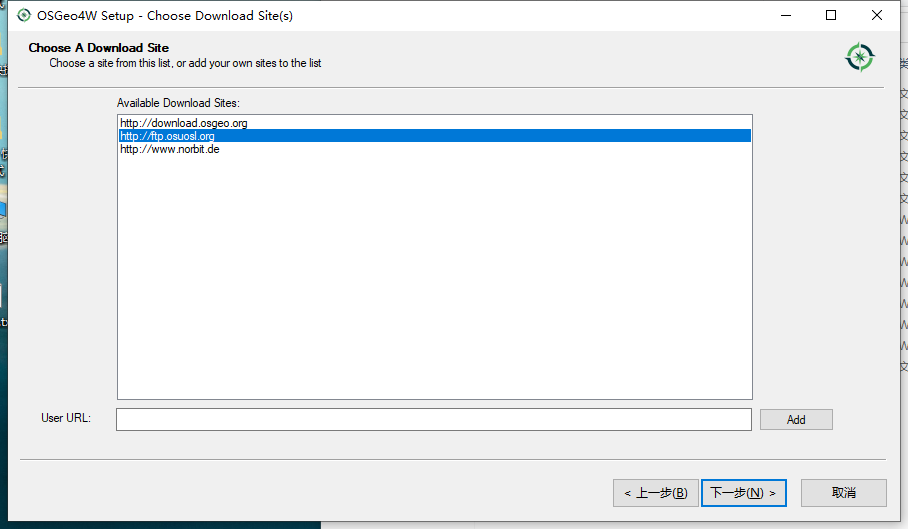Screen dimensions: 908x529
Task: Maximize the OSGeo4W Setup window
Action: (x=831, y=16)
